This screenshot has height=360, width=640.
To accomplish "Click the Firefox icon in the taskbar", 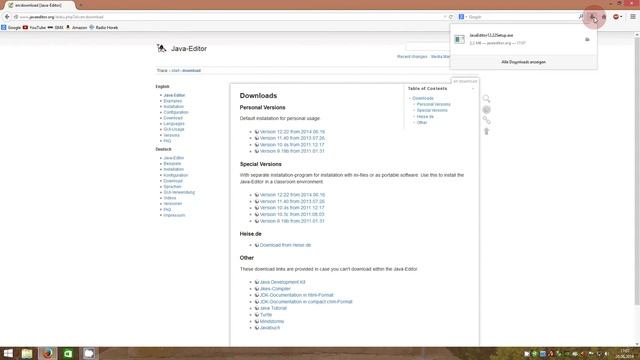I will [x=48, y=353].
